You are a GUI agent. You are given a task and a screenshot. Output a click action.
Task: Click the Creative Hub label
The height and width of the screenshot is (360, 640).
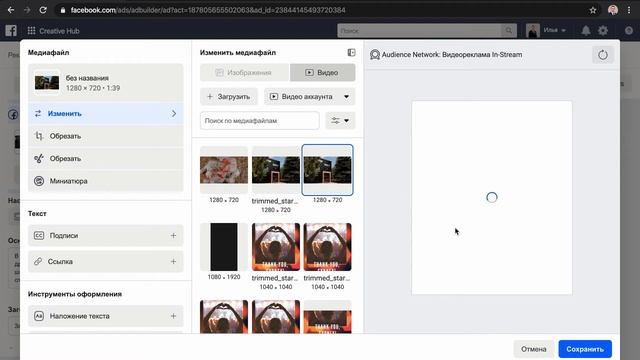pos(59,31)
